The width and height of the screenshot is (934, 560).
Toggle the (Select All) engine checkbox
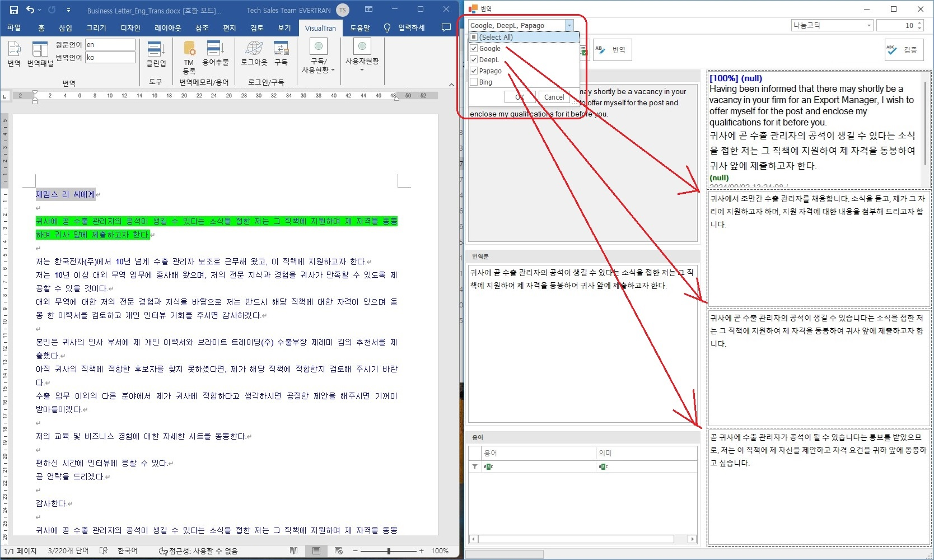point(473,38)
